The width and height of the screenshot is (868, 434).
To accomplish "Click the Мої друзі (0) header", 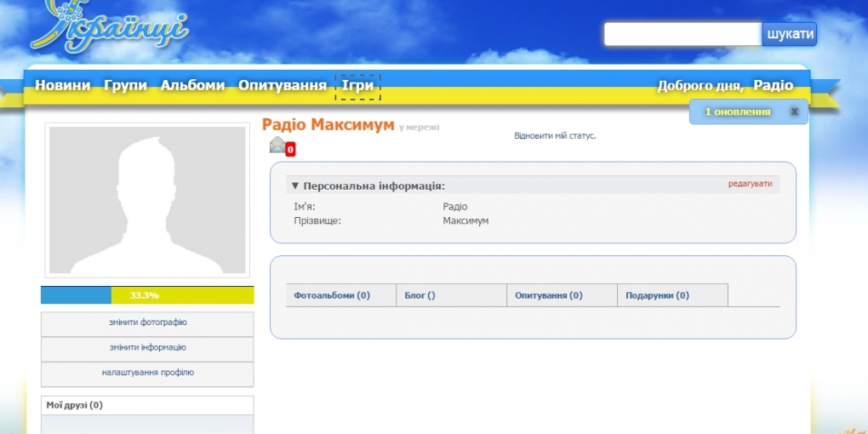I will [x=147, y=405].
